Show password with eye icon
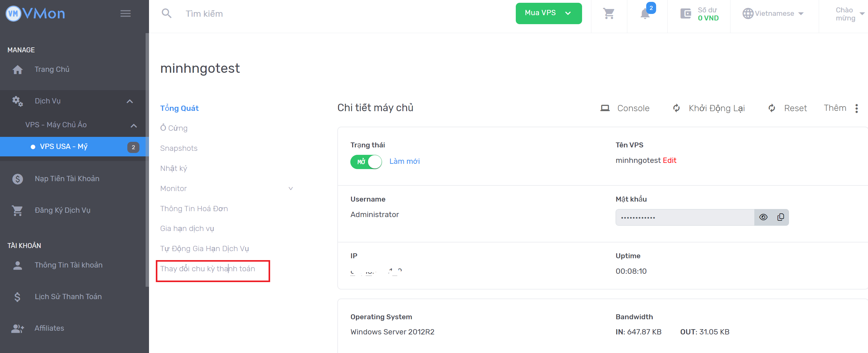Image resolution: width=868 pixels, height=353 pixels. 763,217
